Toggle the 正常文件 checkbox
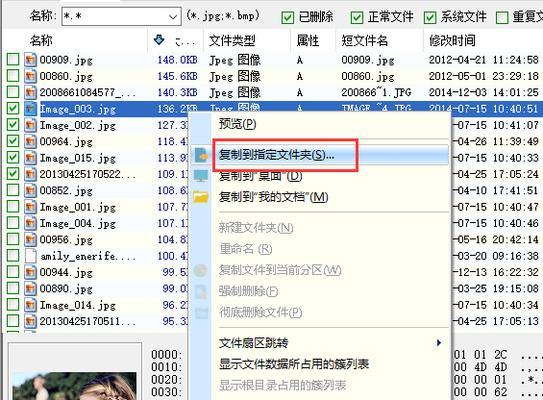Image resolution: width=543 pixels, height=400 pixels. [357, 17]
